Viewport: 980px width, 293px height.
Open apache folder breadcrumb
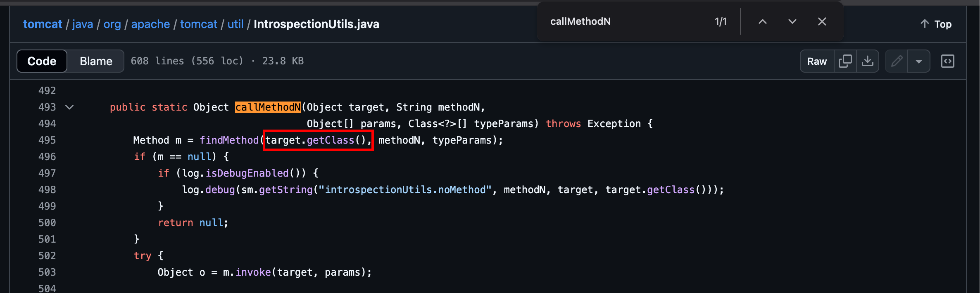[150, 24]
